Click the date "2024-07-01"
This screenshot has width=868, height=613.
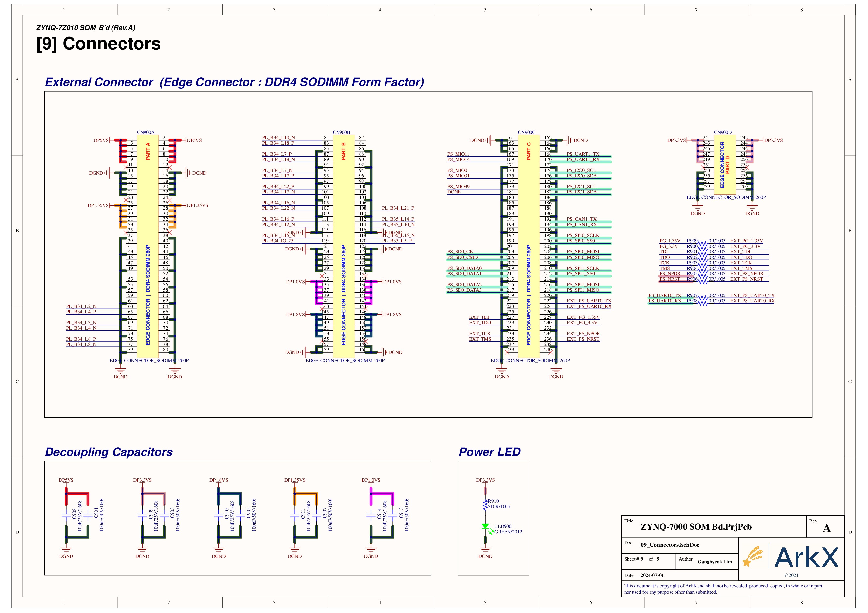coord(652,575)
